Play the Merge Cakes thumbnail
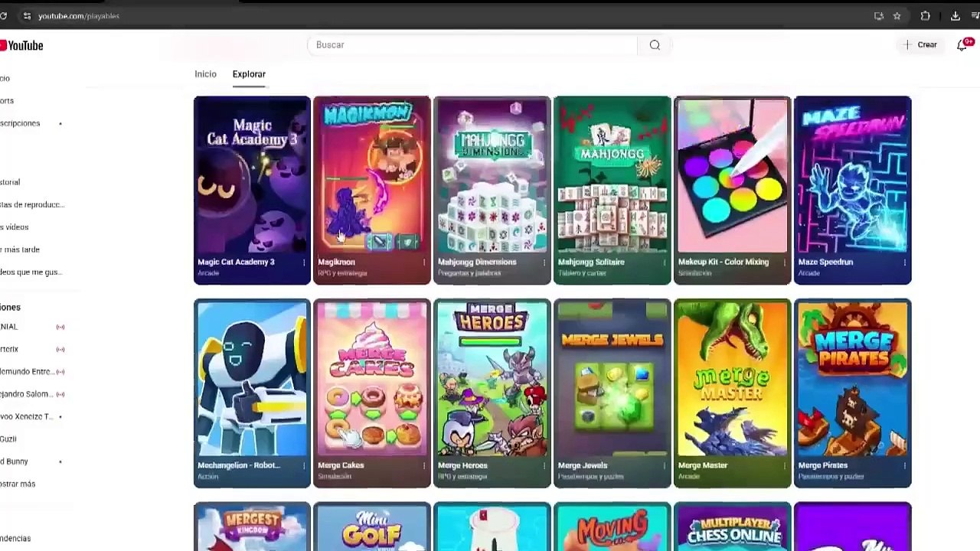The image size is (980, 551). (372, 378)
